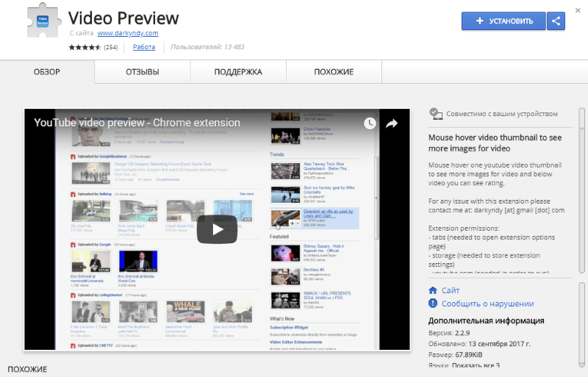This screenshot has width=588, height=377.
Task: Click the share icon beside the install button
Action: tap(556, 21)
